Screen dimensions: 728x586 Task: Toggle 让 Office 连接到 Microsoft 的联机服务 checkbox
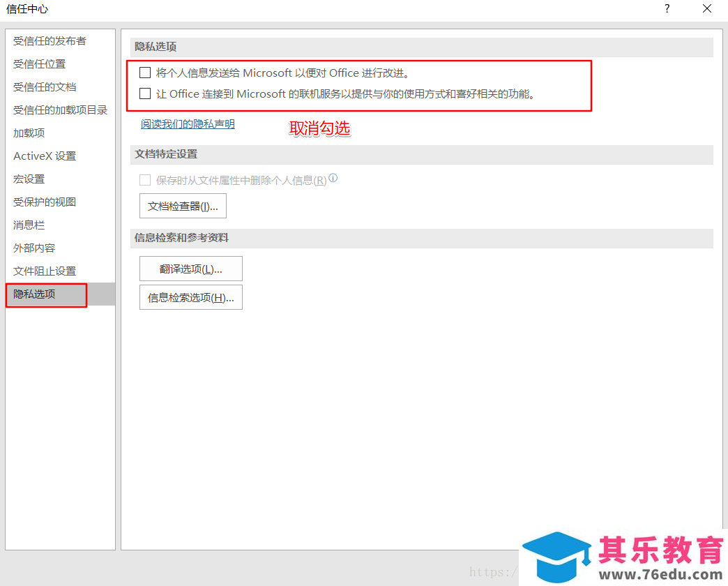[x=145, y=93]
